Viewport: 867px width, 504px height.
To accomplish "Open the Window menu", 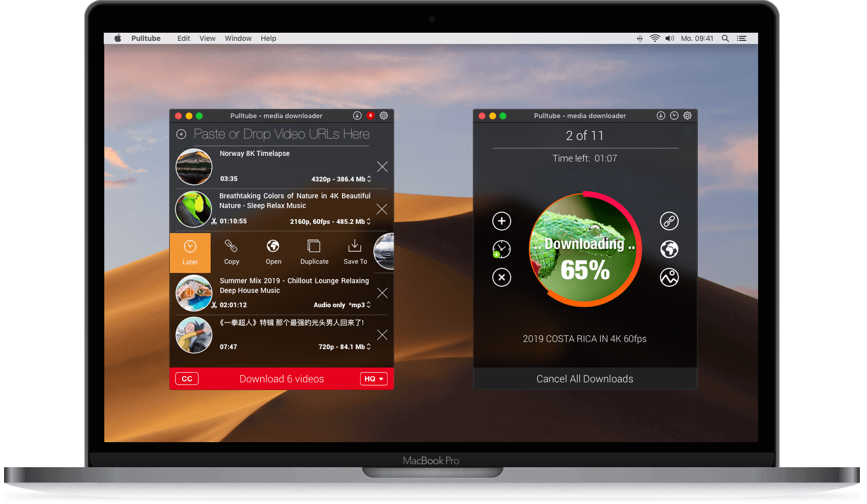I will pos(238,38).
